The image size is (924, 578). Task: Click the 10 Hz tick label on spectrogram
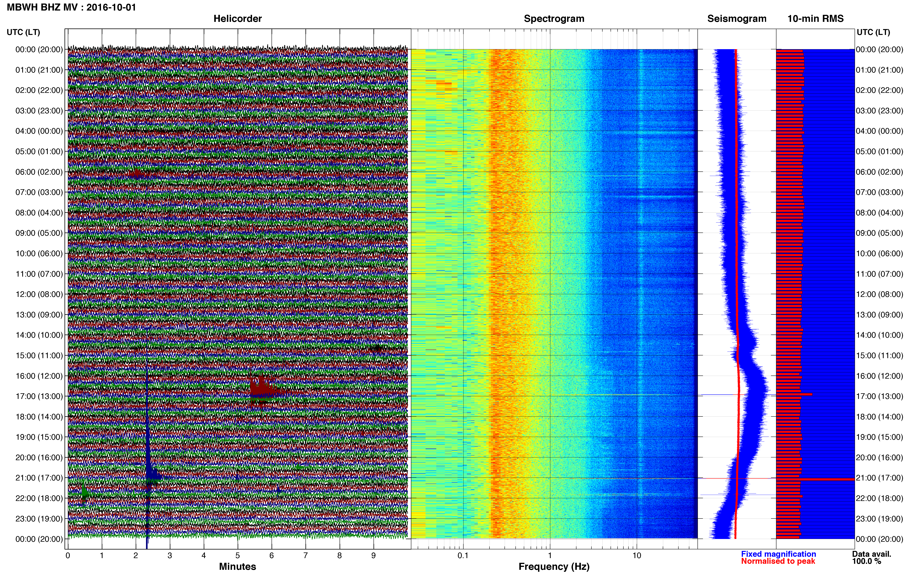(636, 555)
